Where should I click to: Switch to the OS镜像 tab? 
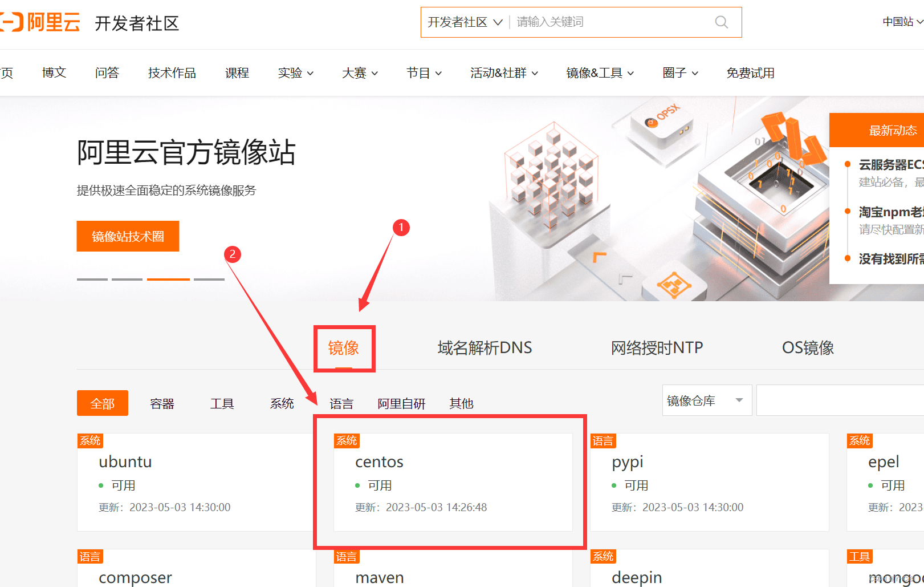point(808,348)
